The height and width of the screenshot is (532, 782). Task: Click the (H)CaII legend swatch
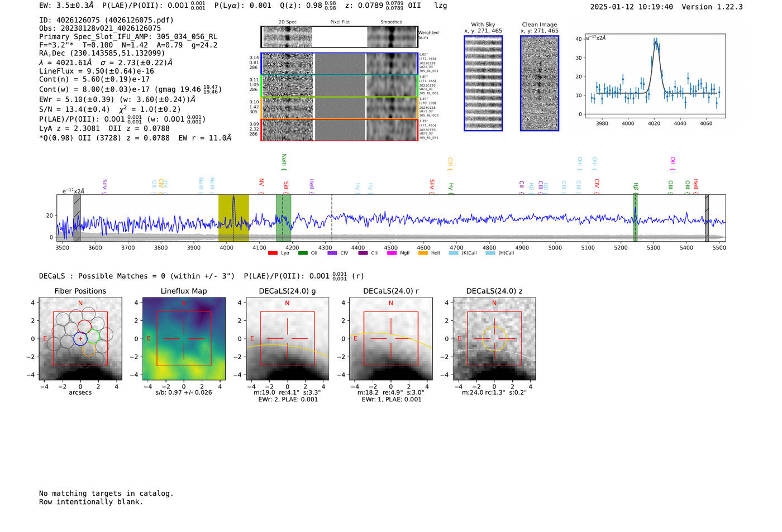pyautogui.click(x=490, y=253)
